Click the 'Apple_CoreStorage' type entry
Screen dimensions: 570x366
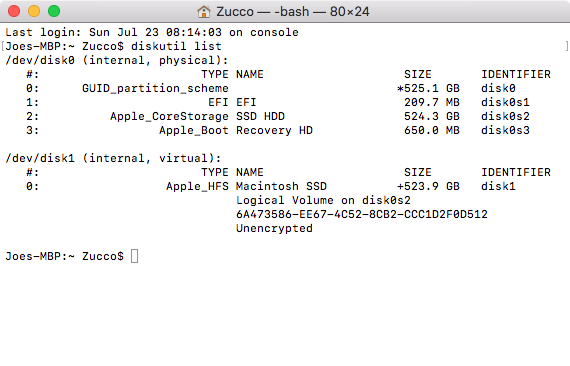[169, 117]
